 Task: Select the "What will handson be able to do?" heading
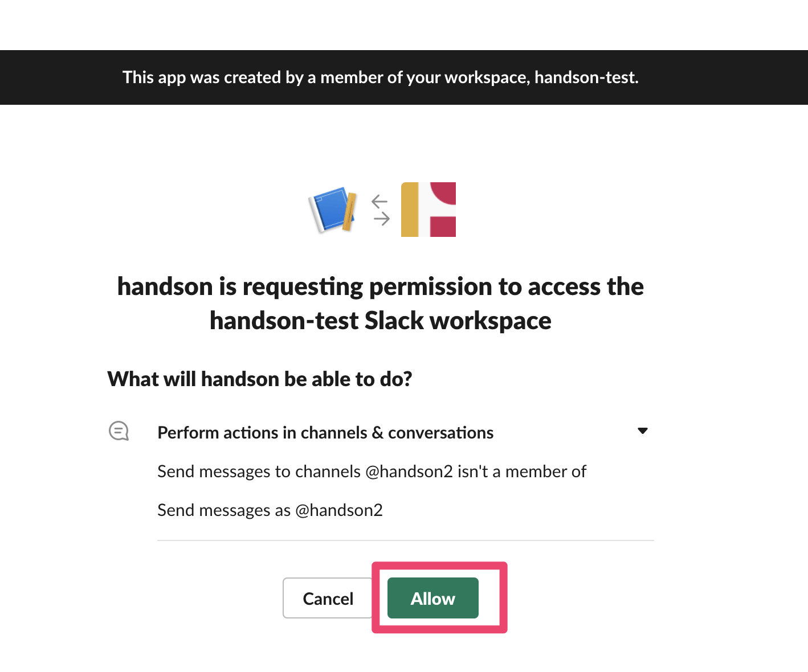(x=260, y=379)
